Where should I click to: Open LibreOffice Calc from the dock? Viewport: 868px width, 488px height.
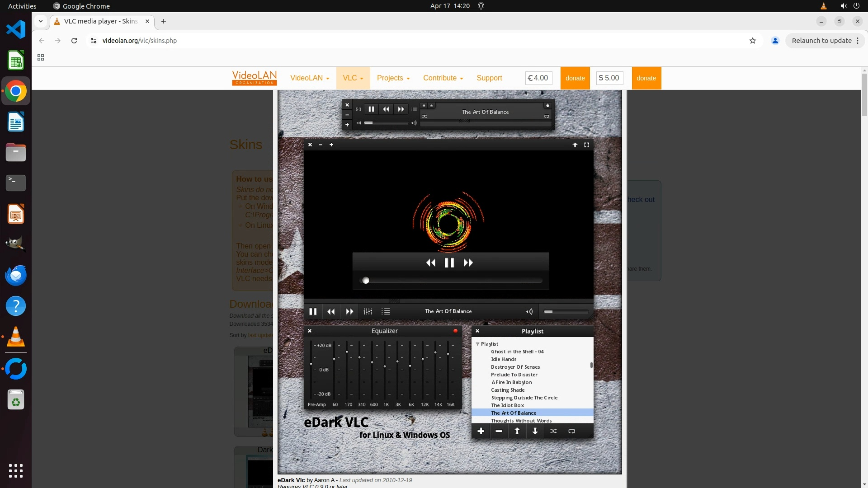click(16, 61)
